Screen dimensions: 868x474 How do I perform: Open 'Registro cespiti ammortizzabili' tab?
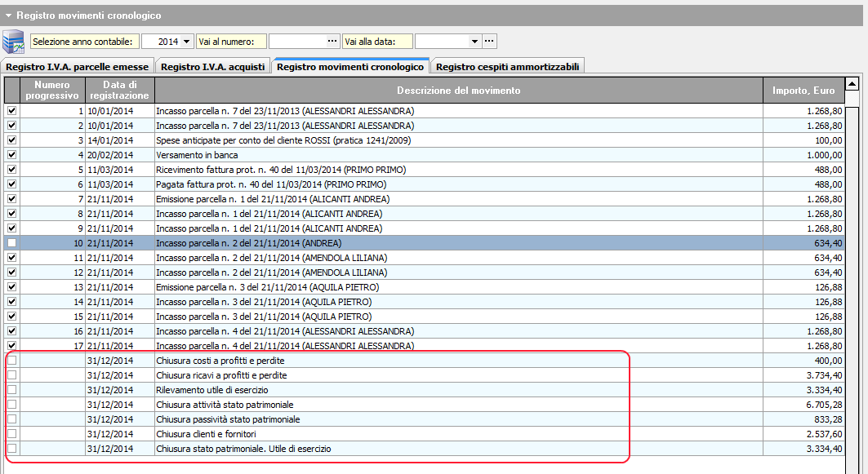(507, 67)
